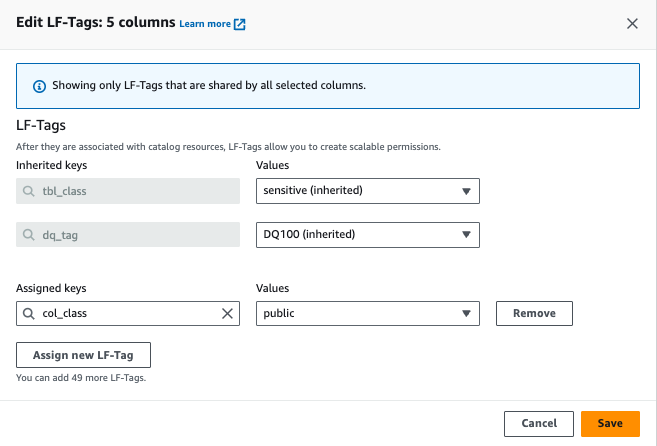Focus the col_class assigned key input
The image size is (657, 446).
click(x=125, y=313)
